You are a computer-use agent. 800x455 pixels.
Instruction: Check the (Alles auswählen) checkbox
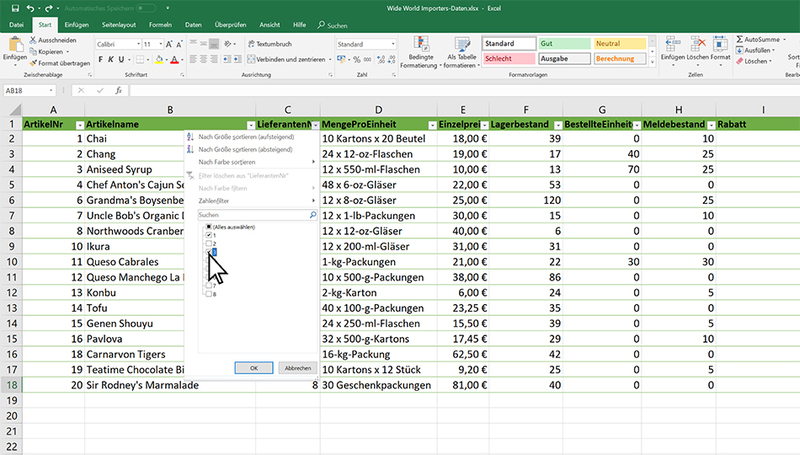209,228
